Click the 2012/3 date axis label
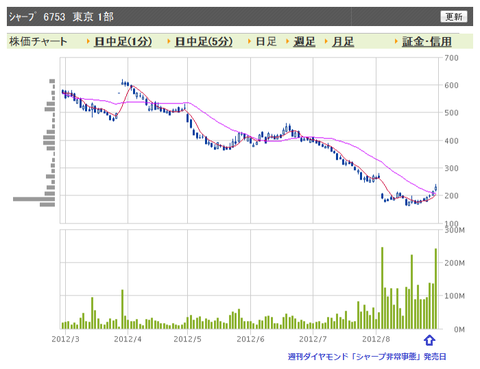Screen dimensions: 480x369 click(66, 339)
